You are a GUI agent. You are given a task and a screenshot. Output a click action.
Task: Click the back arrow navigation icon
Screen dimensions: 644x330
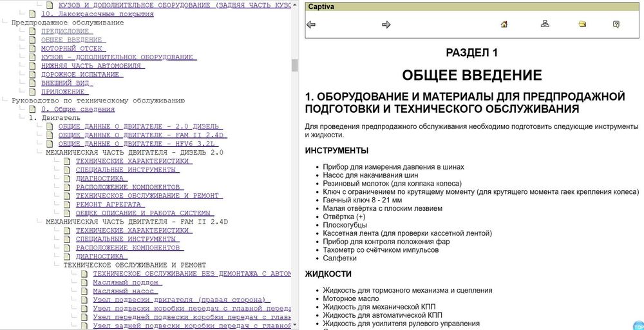311,24
